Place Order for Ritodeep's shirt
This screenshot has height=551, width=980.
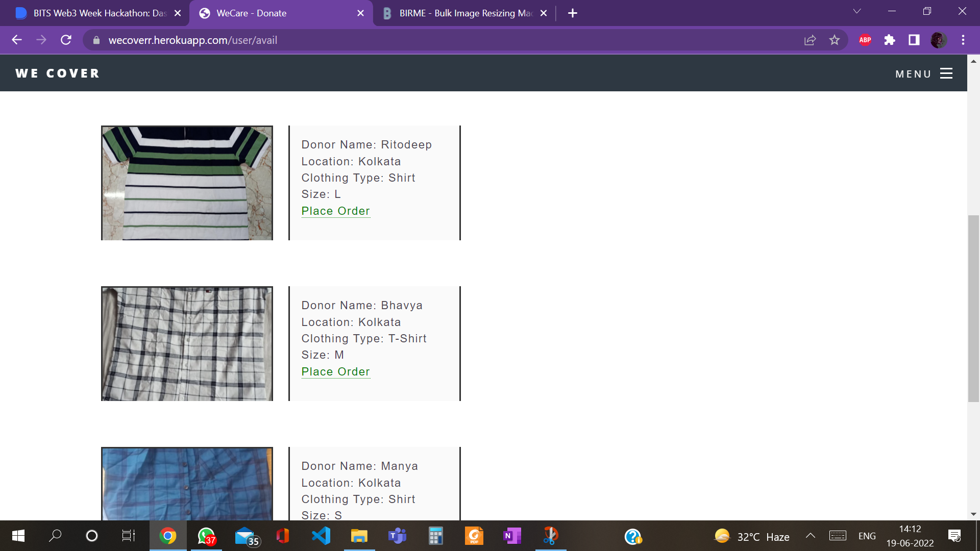335,211
